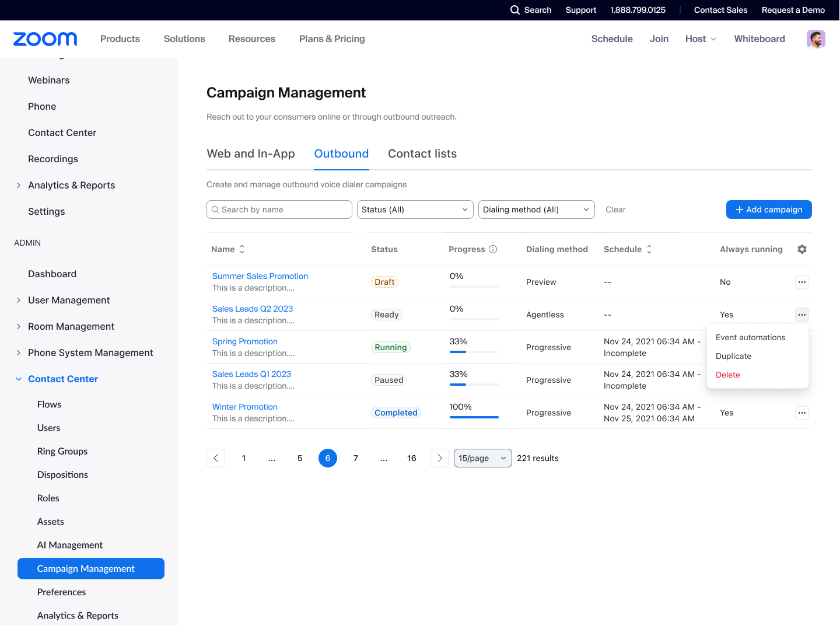Click Sales Leads Q1 2023 progress bar

point(474,385)
